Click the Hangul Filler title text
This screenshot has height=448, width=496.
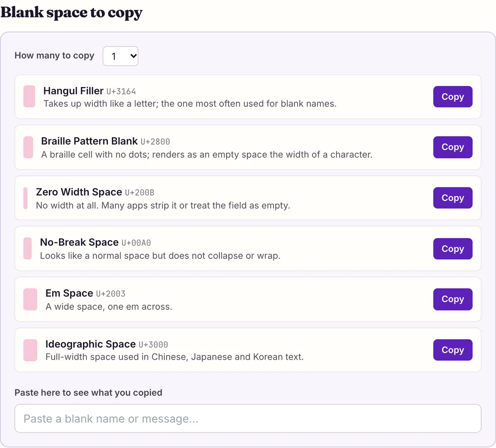tap(73, 91)
